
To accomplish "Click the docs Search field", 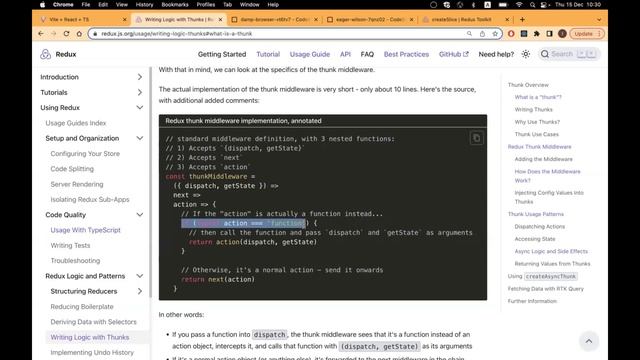I will [569, 54].
